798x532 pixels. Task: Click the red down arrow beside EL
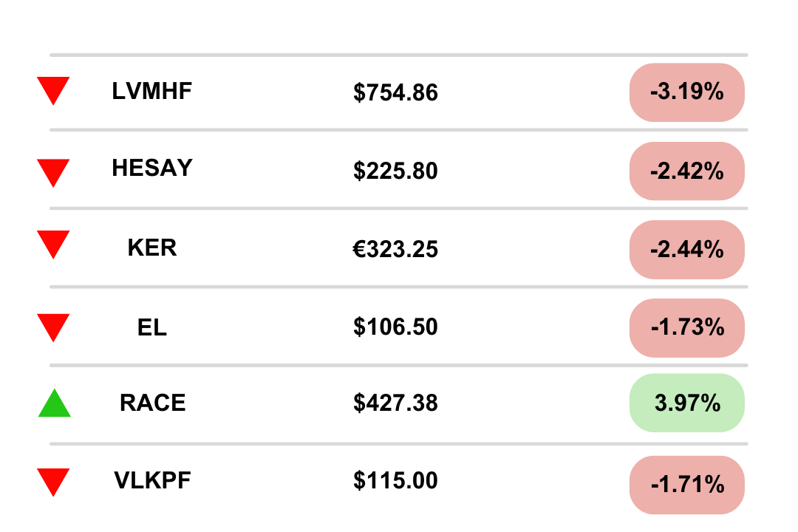tap(53, 328)
